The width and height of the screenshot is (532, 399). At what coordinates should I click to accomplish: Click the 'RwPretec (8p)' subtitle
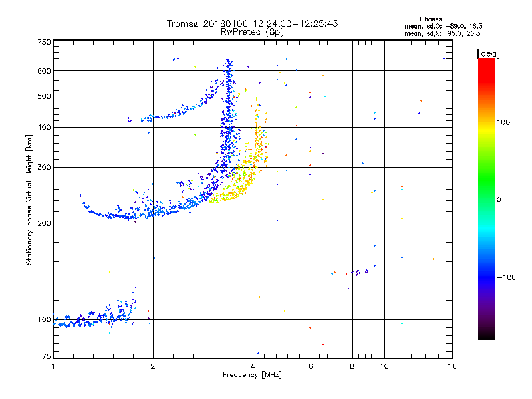coord(252,32)
